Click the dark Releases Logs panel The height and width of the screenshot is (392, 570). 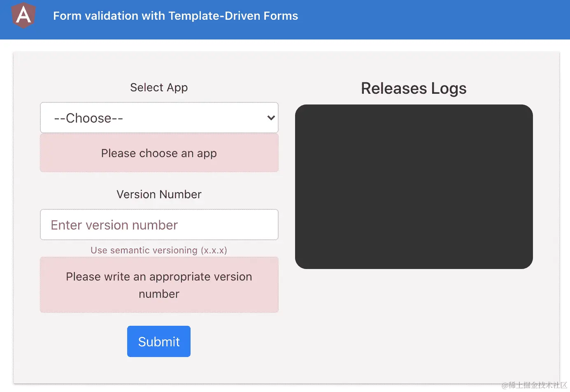point(414,186)
